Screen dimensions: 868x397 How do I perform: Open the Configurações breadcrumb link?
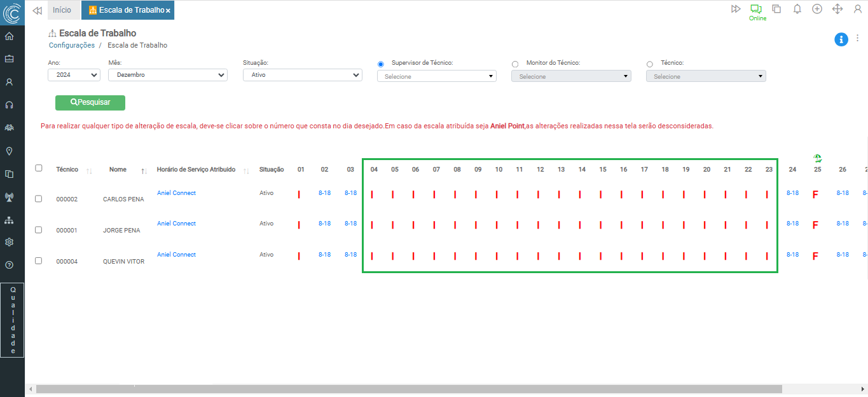(x=72, y=45)
